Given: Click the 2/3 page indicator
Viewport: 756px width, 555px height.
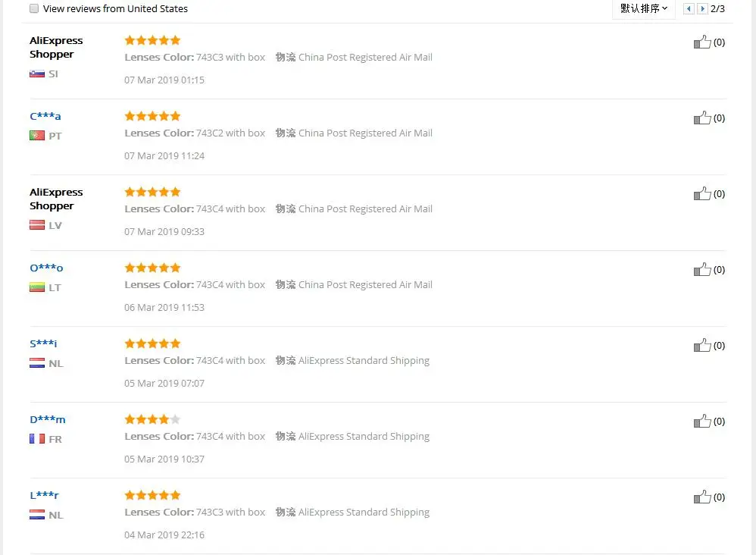Looking at the screenshot, I should click(717, 8).
